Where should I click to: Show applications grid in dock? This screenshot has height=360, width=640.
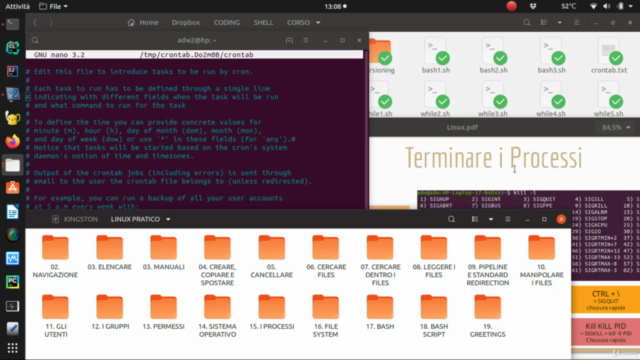[x=12, y=348]
